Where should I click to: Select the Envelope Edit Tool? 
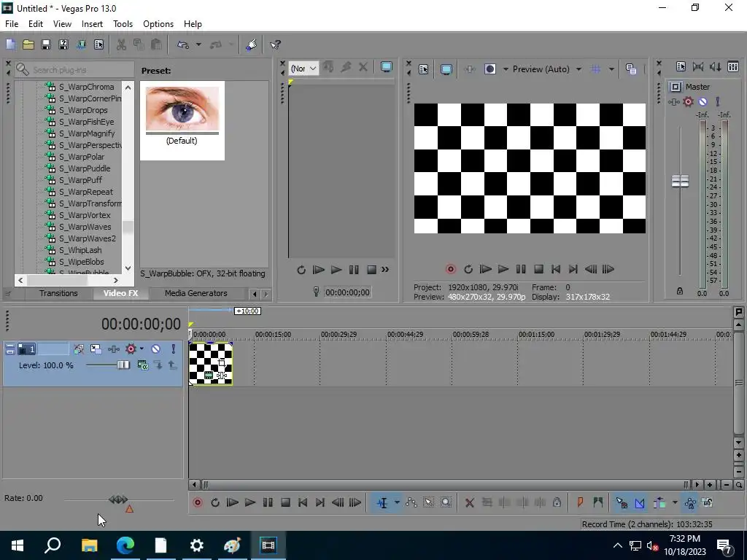point(411,503)
